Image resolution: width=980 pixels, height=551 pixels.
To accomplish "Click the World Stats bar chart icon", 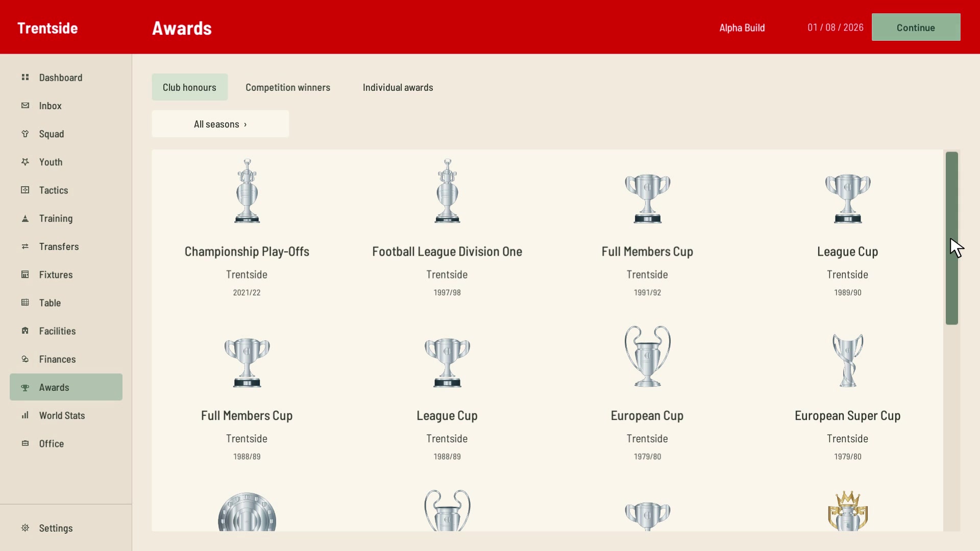I will pyautogui.click(x=25, y=415).
